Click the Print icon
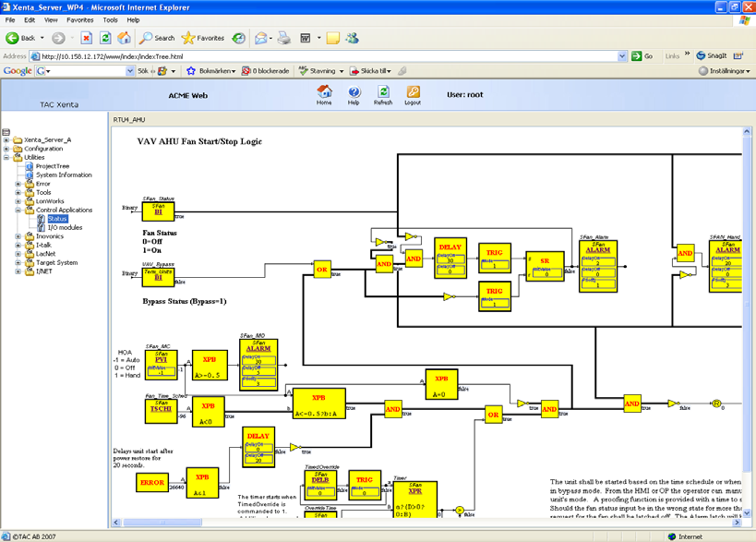This screenshot has width=756, height=542. point(284,38)
